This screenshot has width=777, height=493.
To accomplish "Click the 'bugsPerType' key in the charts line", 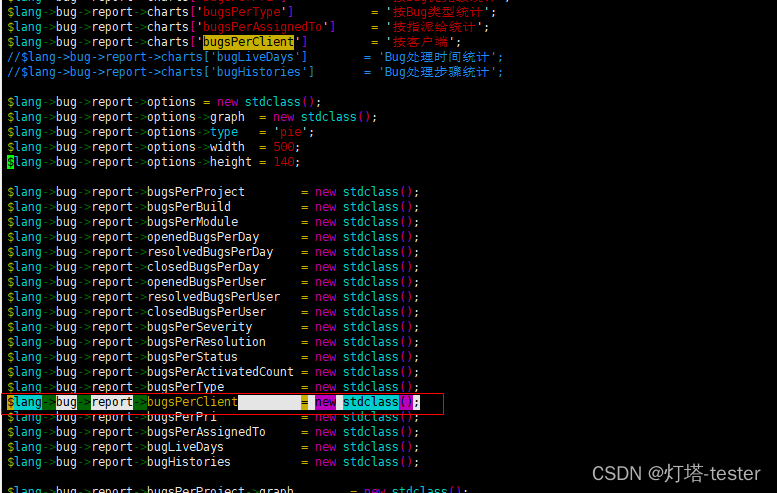I will (241, 12).
